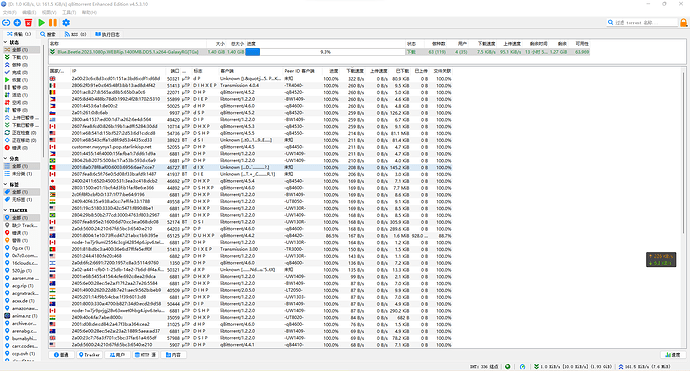Click the torrent filter name search field
The image size is (690, 371).
click(643, 22)
